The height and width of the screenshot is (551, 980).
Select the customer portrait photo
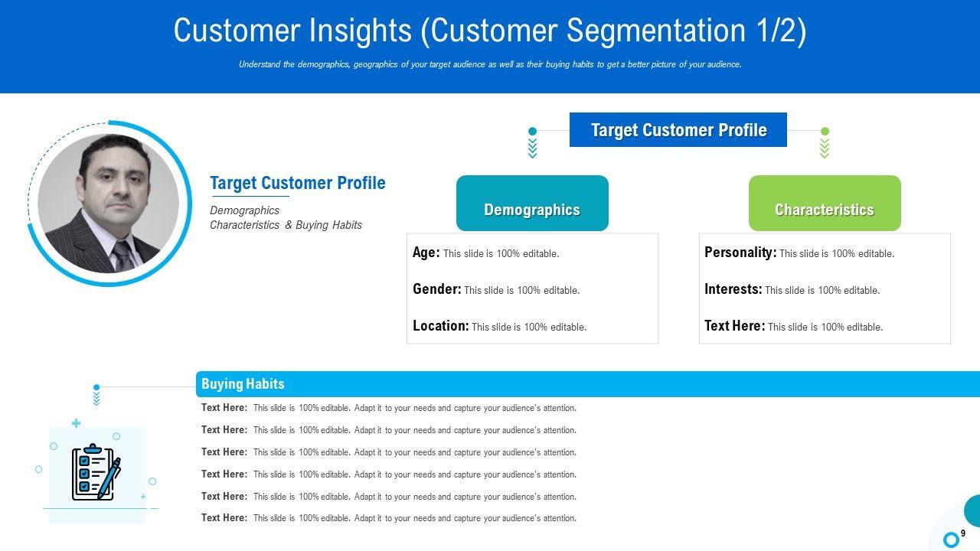(108, 203)
